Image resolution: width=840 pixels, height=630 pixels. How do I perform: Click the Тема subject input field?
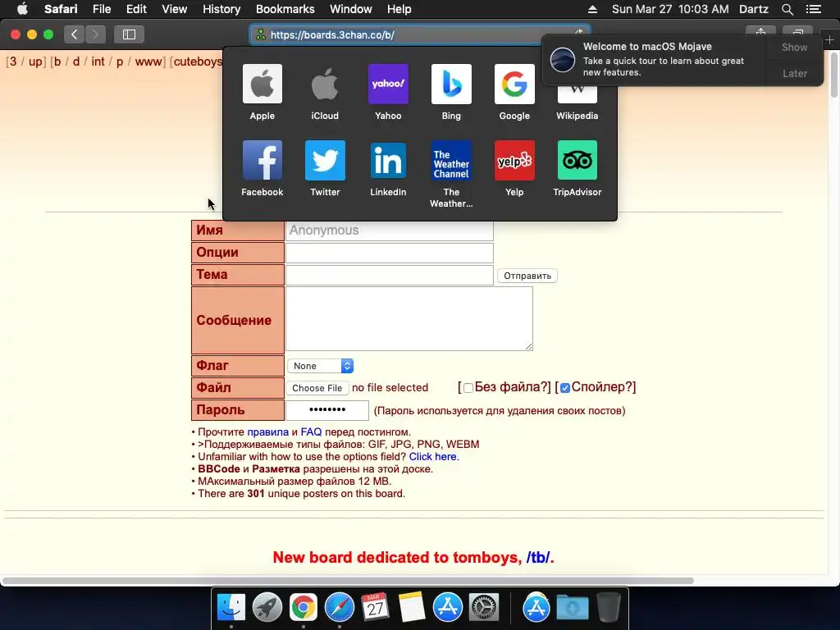point(390,275)
